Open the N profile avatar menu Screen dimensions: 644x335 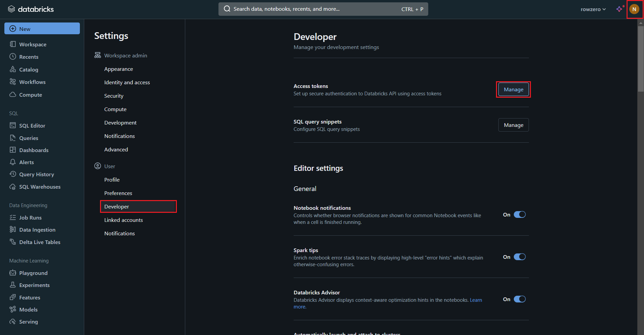634,9
